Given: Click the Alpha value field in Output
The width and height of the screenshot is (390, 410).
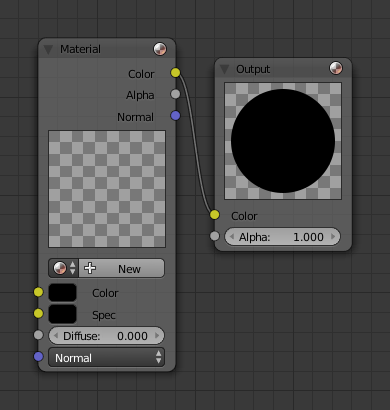Looking at the screenshot, I should point(282,237).
